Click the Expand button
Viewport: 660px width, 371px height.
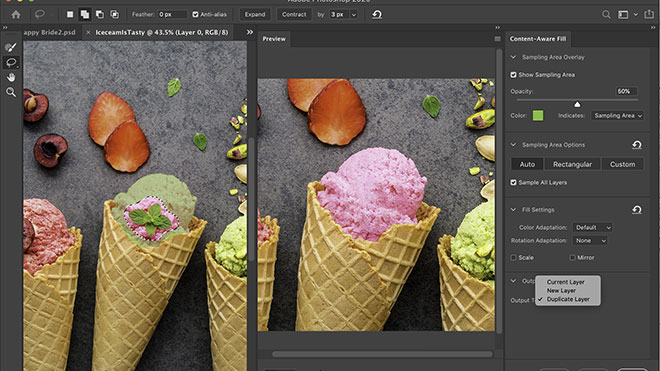pyautogui.click(x=255, y=15)
